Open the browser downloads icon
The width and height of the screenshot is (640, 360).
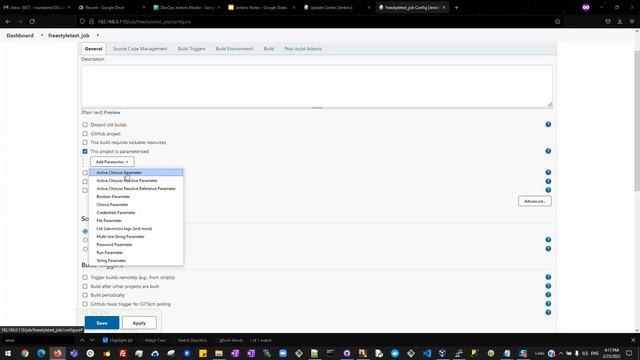tap(620, 22)
